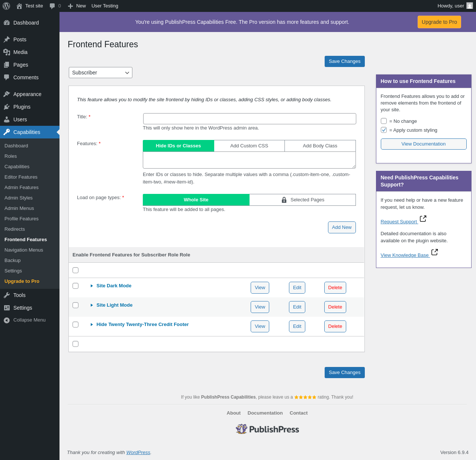Screen dimensions: 476x460
Task: Click the five-star rating icons
Action: click(305, 397)
